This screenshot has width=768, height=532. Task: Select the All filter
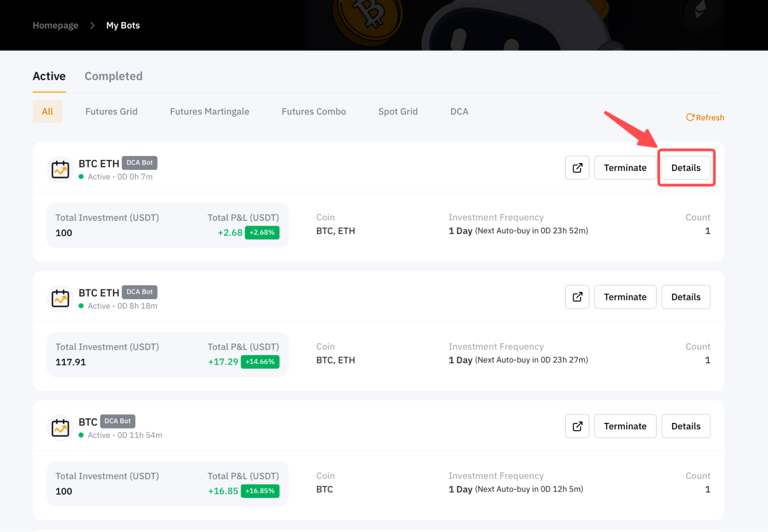tap(47, 111)
